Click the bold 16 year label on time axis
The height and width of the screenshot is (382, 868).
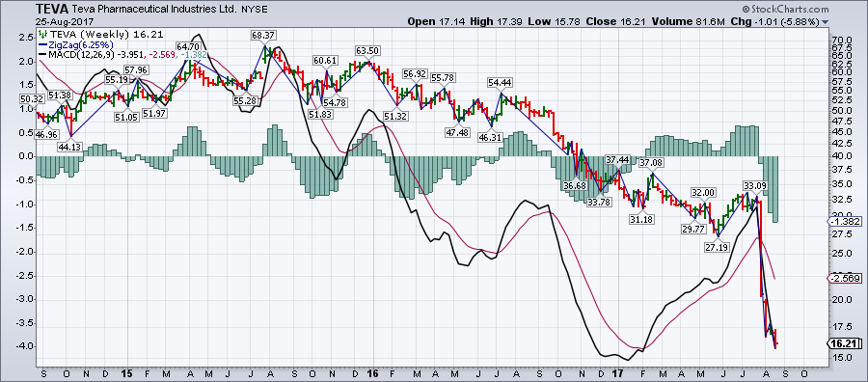(x=373, y=373)
